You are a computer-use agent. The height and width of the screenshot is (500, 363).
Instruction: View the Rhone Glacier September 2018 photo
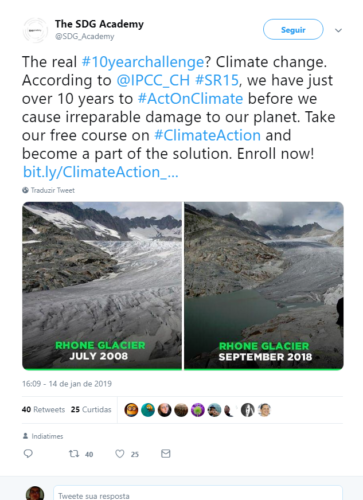tap(264, 286)
